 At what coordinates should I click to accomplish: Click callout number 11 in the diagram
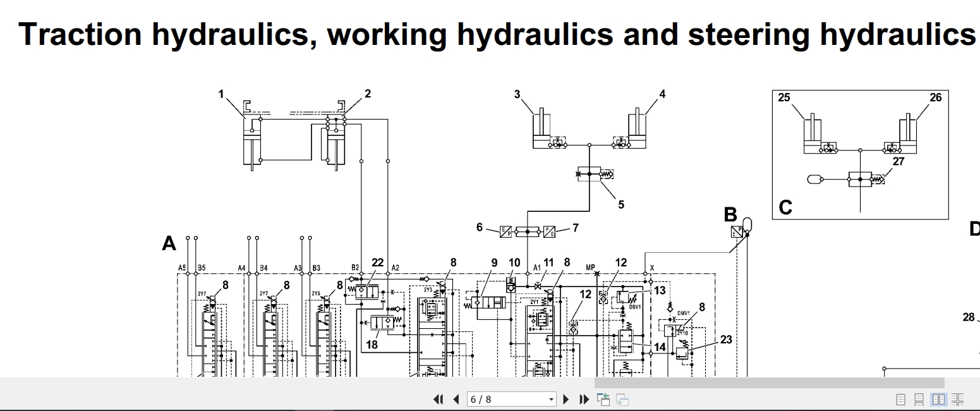click(x=548, y=262)
